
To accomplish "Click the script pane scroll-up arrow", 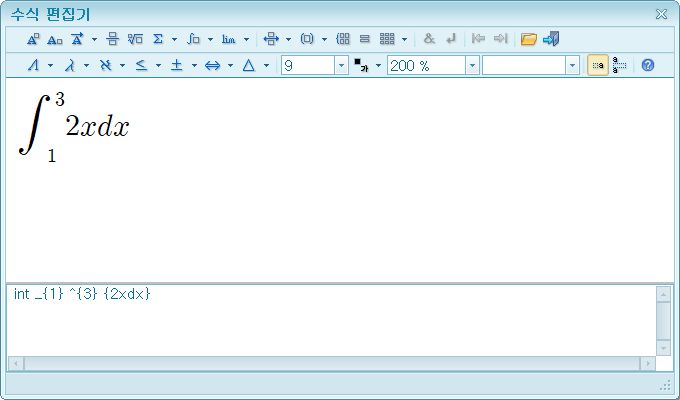I will coord(664,294).
